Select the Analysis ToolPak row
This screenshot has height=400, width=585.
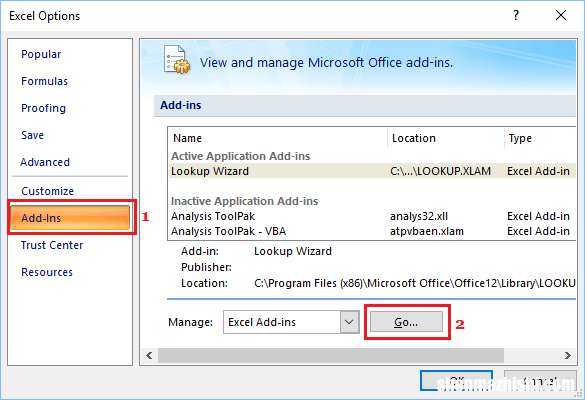pyautogui.click(x=372, y=216)
